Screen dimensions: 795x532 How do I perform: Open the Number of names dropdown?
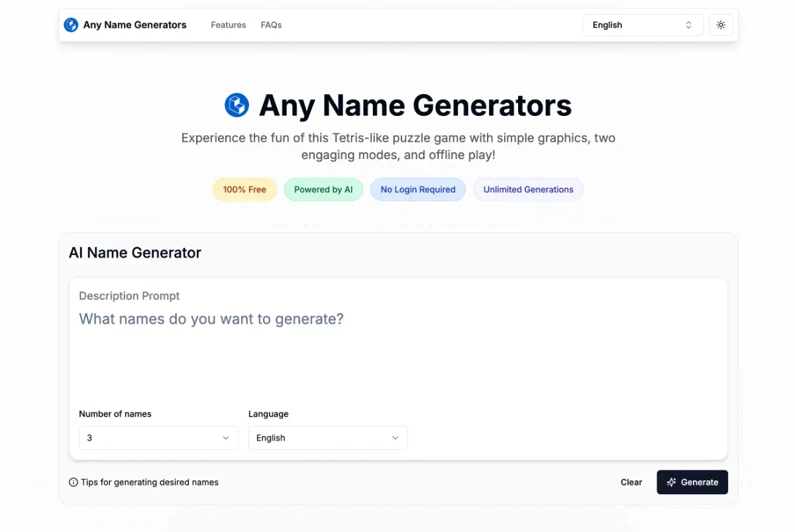click(158, 437)
